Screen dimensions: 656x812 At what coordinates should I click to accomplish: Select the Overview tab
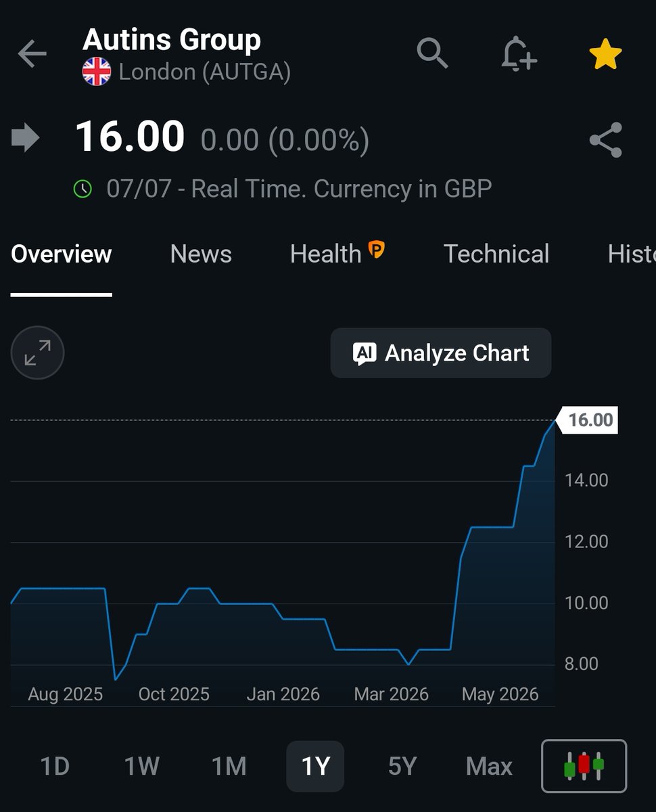click(62, 254)
